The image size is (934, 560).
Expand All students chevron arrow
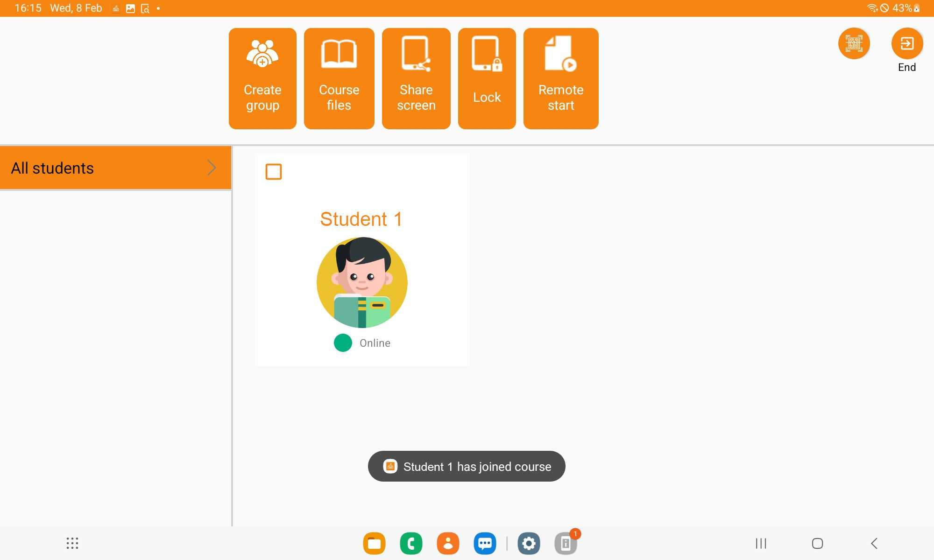(212, 168)
